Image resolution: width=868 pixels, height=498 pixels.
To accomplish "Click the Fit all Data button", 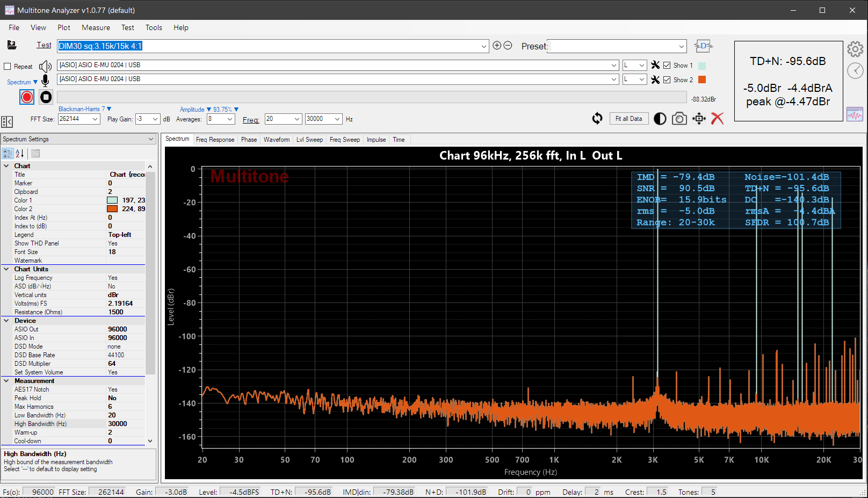I will [628, 119].
